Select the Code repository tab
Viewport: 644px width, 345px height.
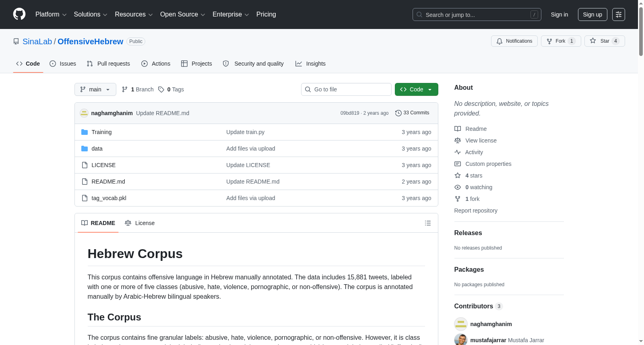(x=28, y=64)
